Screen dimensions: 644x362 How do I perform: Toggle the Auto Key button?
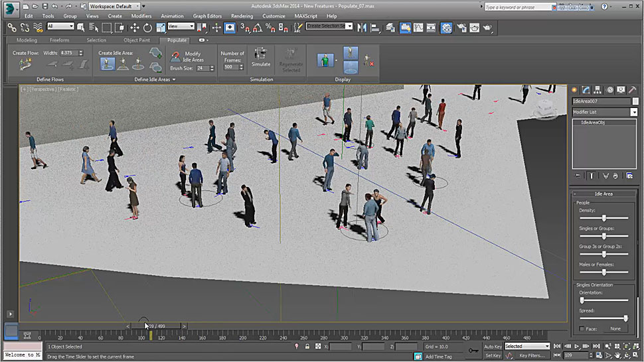coord(493,346)
